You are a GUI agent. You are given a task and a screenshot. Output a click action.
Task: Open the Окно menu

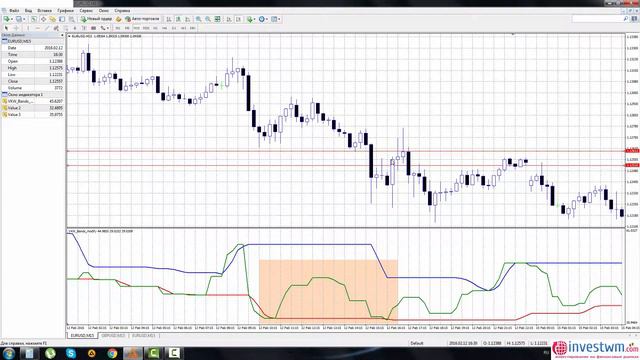tap(104, 11)
